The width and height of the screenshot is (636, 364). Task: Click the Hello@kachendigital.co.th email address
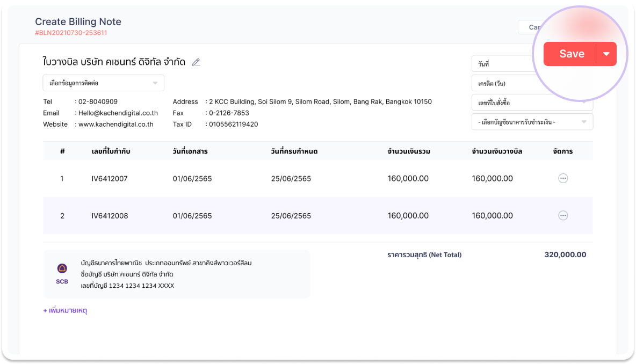118,113
